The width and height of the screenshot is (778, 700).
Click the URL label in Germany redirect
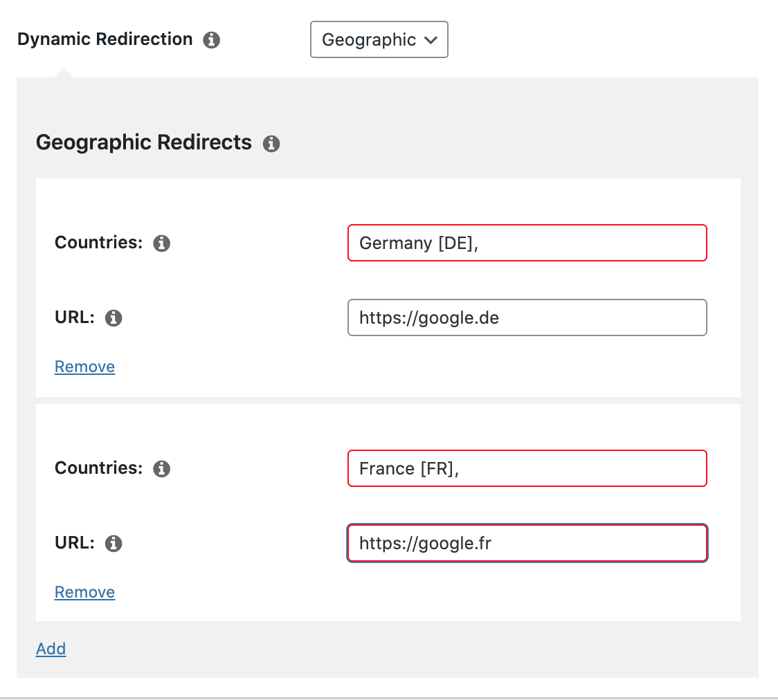(x=74, y=317)
